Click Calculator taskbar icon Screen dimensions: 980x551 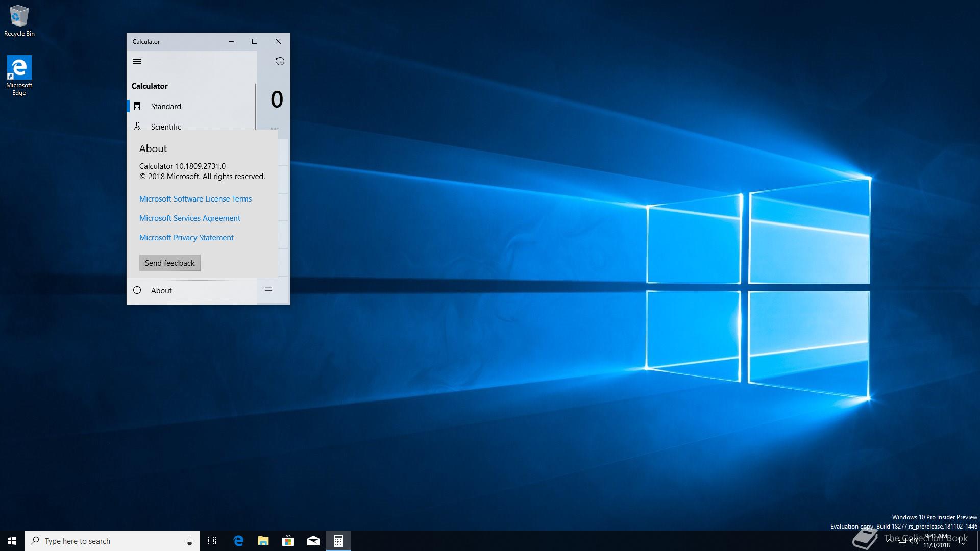(338, 541)
